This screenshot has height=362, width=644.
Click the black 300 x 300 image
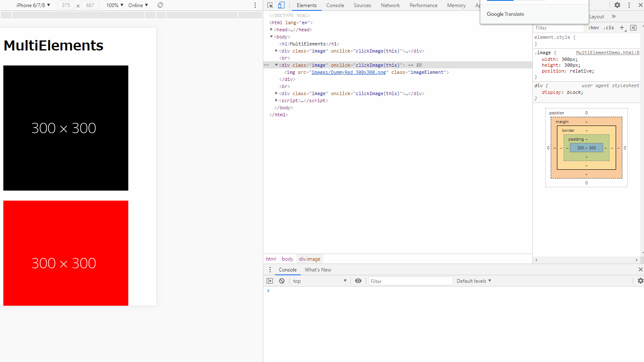click(x=66, y=128)
